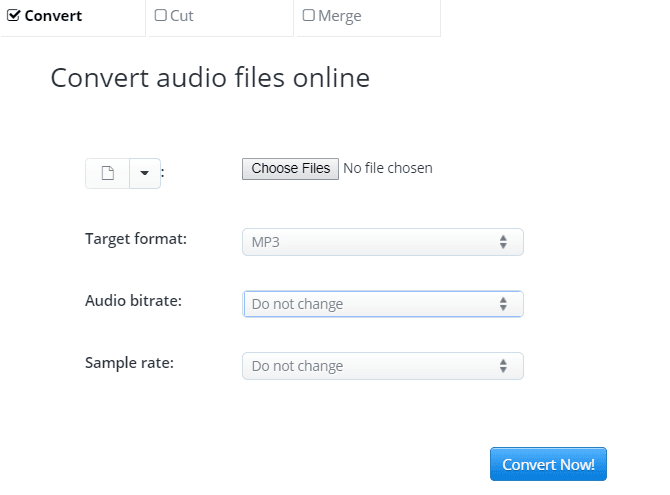Switch to the Cut tab label
Viewport: 670px width, 495px height.
point(182,16)
